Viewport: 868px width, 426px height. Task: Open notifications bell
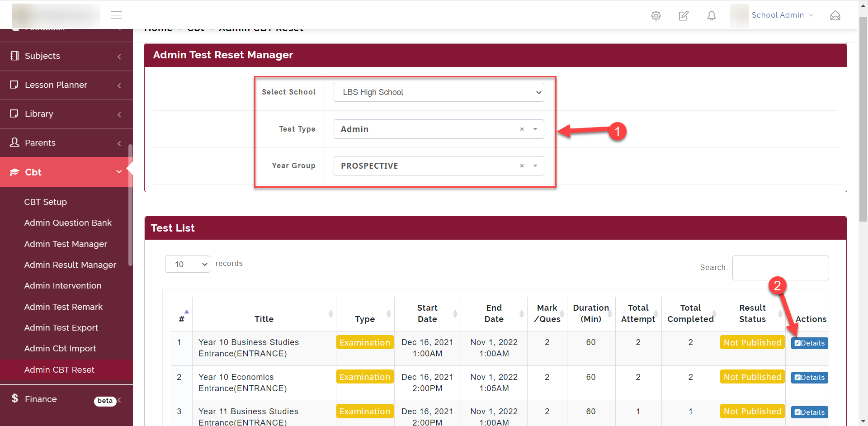point(712,16)
